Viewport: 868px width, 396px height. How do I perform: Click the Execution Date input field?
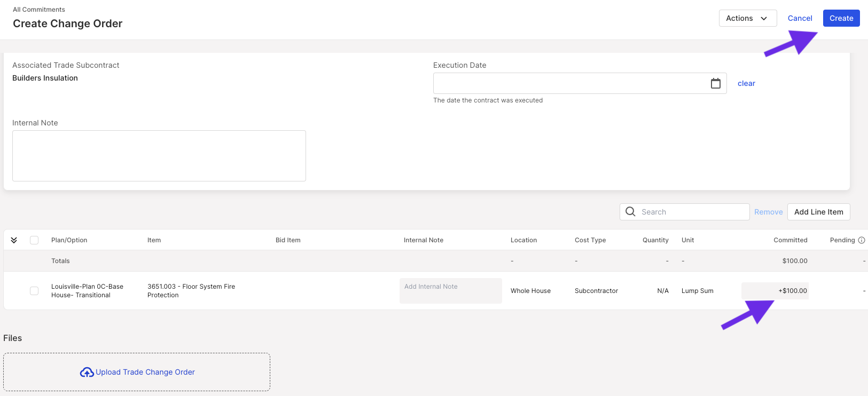[580, 83]
